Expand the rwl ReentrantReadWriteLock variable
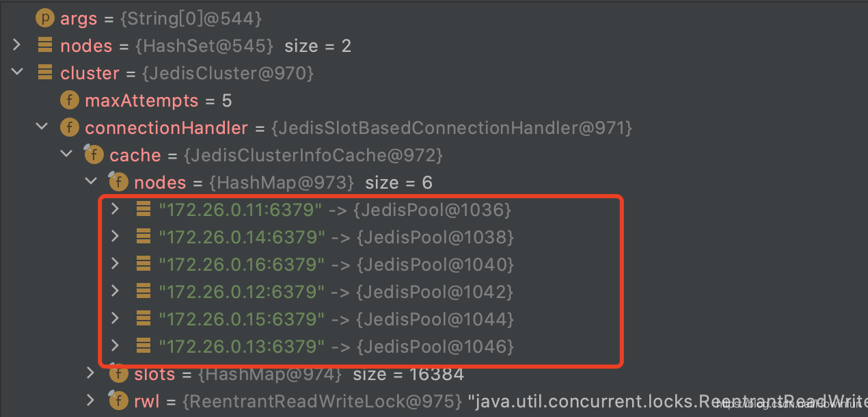Screen dimensions: 868x417 pos(91,401)
